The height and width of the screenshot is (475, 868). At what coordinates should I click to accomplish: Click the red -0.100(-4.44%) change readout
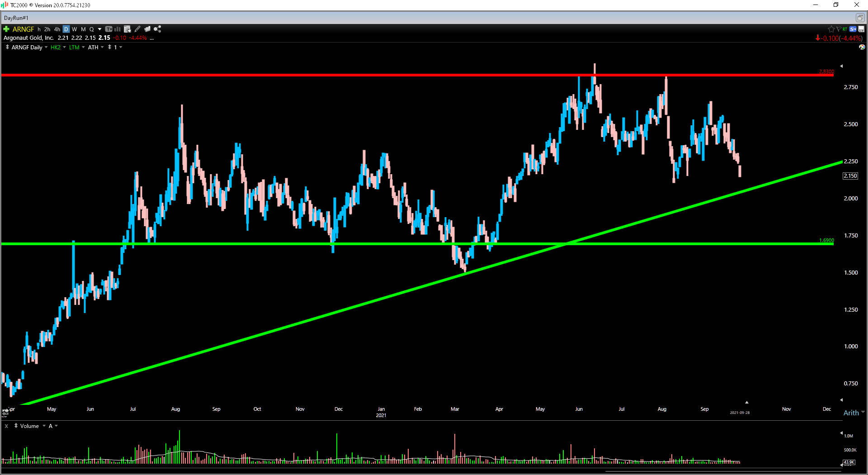click(842, 38)
